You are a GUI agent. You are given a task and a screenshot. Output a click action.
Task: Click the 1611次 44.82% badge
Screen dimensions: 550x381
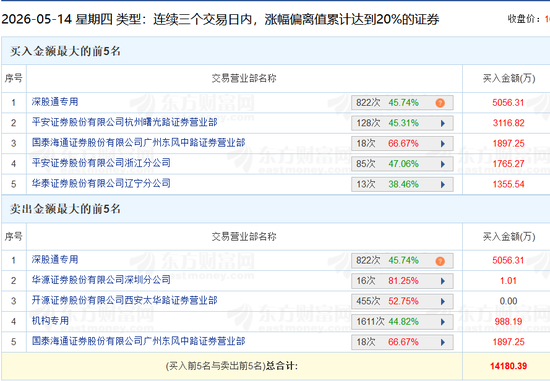click(x=402, y=322)
